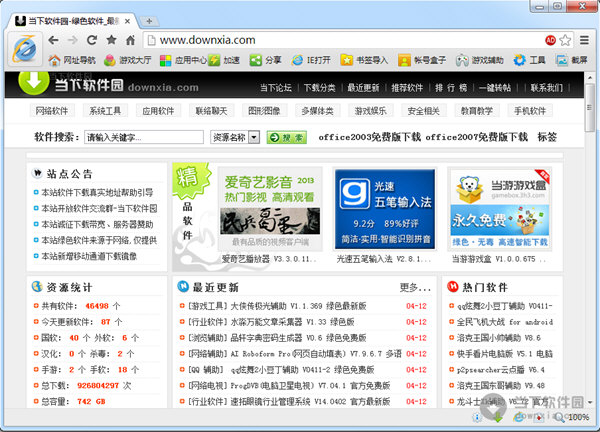Viewport: 600px width, 432px height.
Task: Click the address bar URL
Action: pyautogui.click(x=207, y=40)
